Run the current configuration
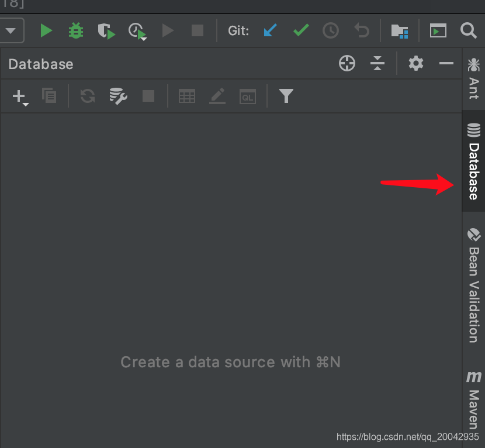 (x=46, y=30)
